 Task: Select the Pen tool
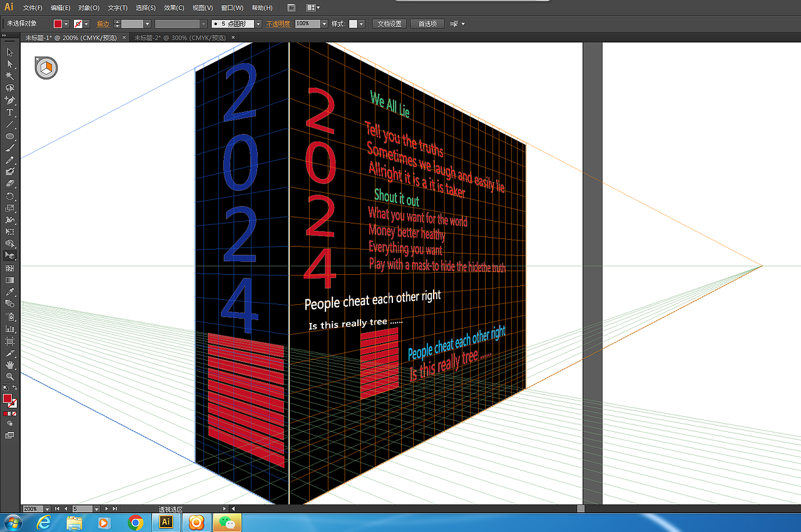pyautogui.click(x=10, y=100)
